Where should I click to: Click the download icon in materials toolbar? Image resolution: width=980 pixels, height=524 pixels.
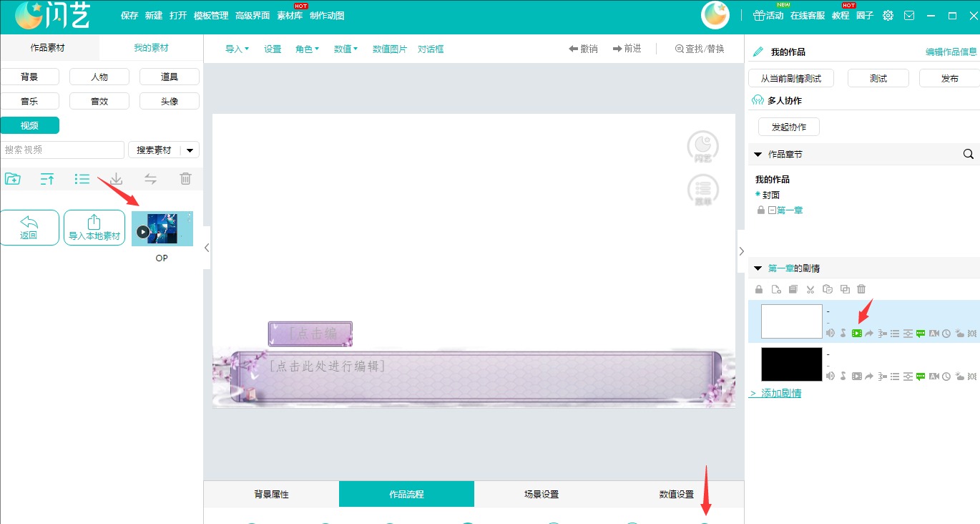(116, 179)
